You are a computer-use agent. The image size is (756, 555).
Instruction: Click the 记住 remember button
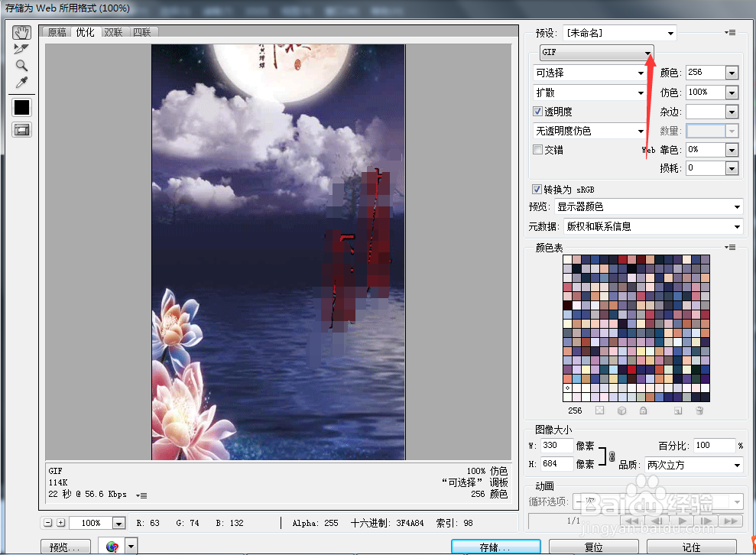(x=691, y=547)
